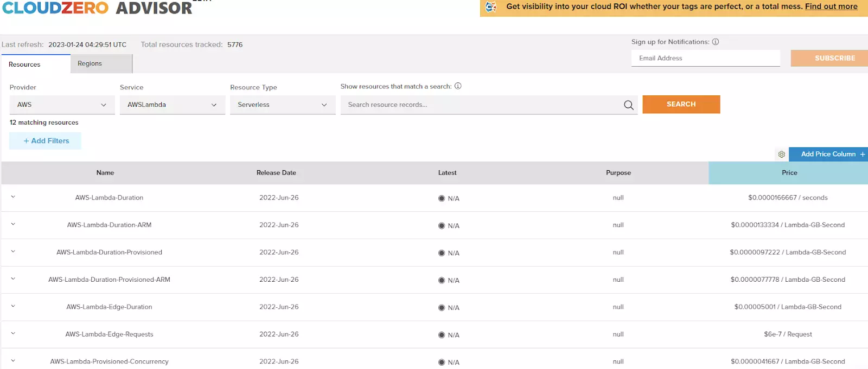Viewport: 868px width, 369px height.
Task: Select the AWS-Lambda-Duration resource name
Action: [x=109, y=198]
